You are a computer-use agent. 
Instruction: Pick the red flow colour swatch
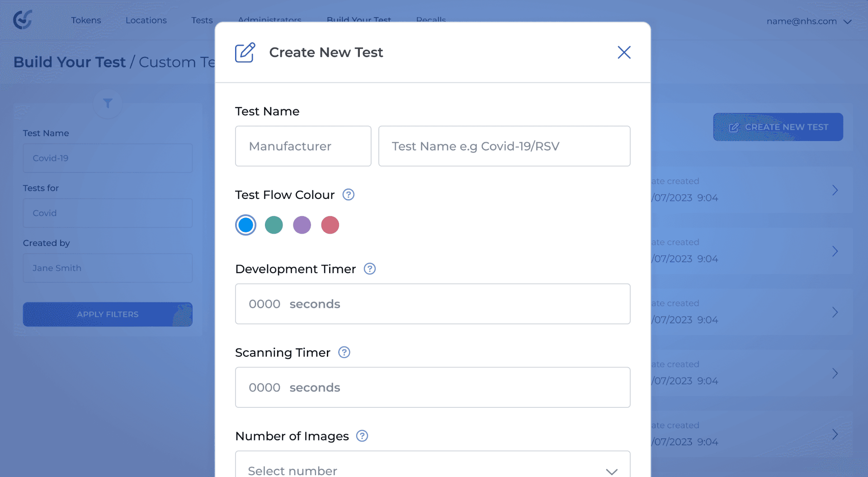[x=330, y=225]
